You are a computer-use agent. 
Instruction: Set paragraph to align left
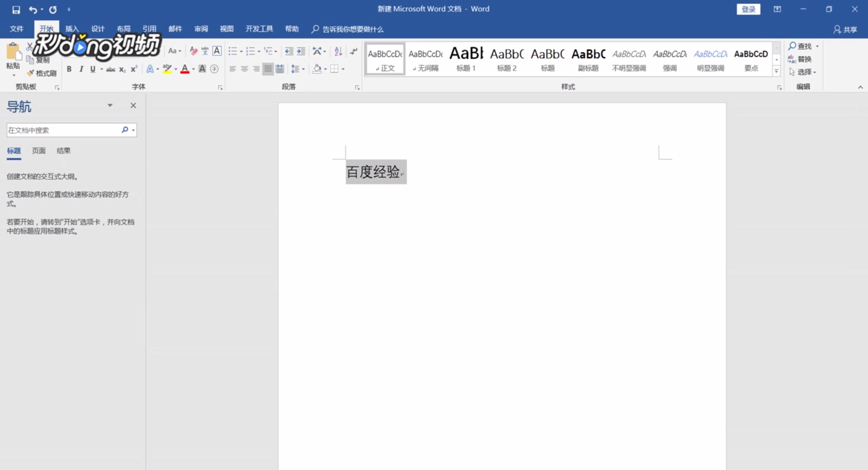coord(232,69)
